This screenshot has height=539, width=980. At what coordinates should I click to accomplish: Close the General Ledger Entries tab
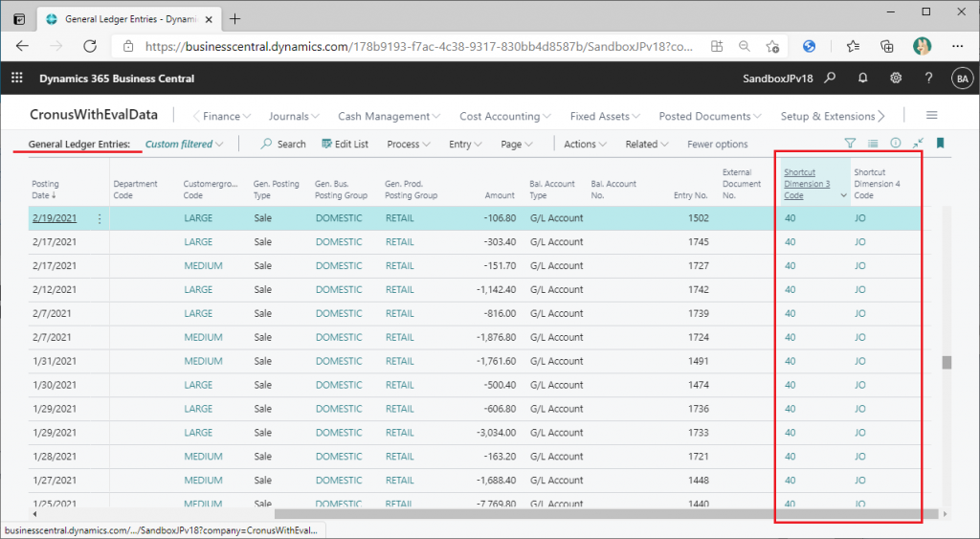point(209,19)
